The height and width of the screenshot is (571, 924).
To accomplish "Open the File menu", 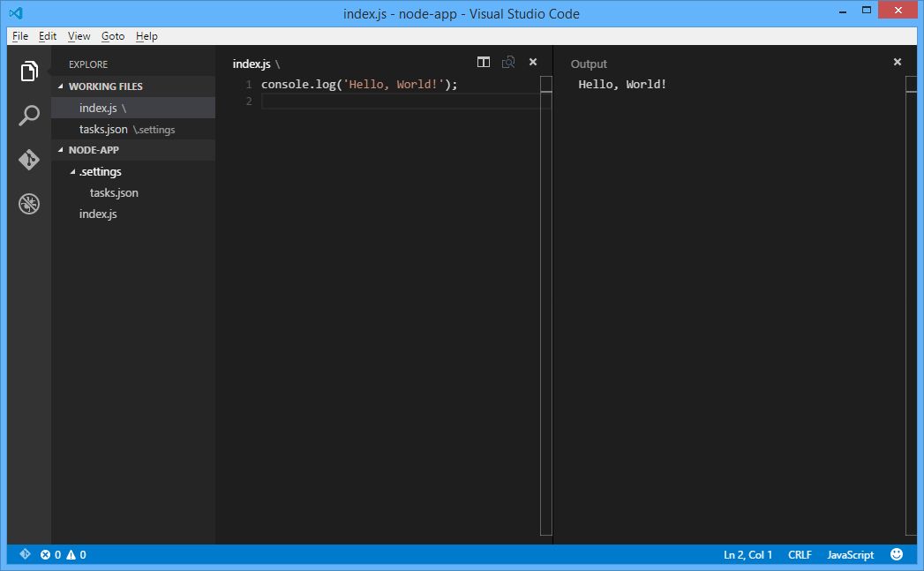I will click(x=20, y=36).
